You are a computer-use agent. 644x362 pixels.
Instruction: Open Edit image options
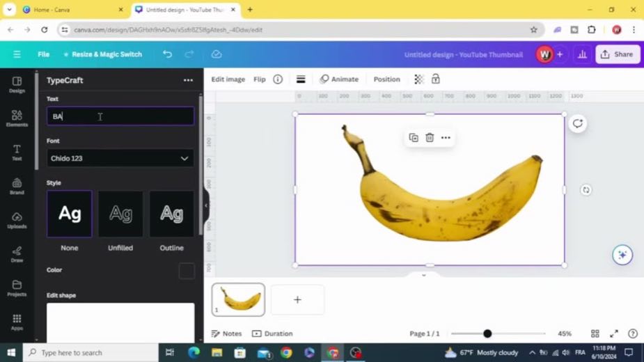pos(228,79)
